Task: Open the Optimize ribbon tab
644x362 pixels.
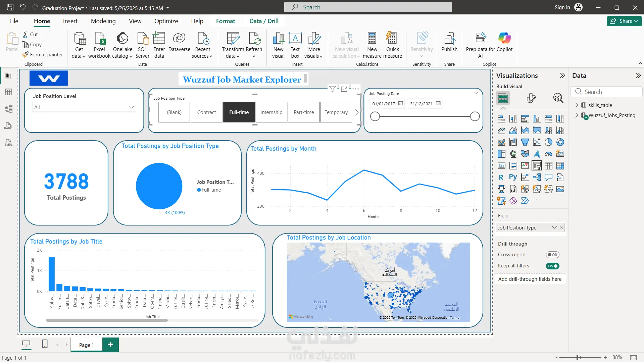Action: point(166,21)
